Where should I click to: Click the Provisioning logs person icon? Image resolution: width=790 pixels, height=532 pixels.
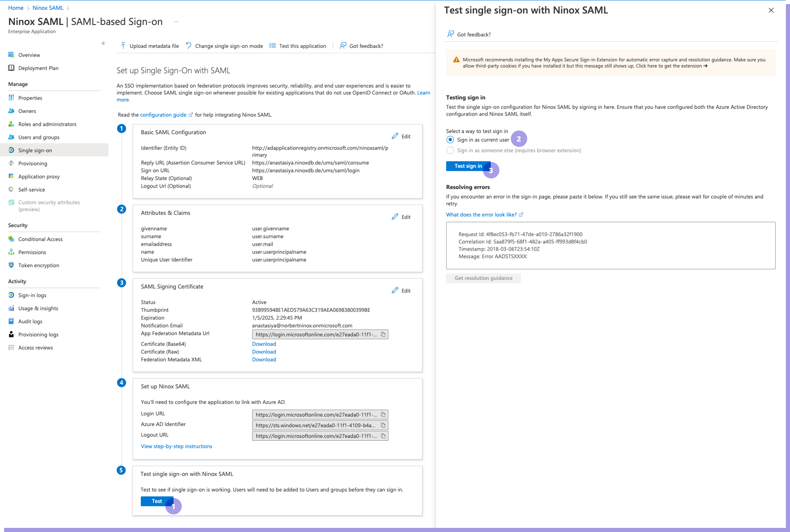[11, 334]
